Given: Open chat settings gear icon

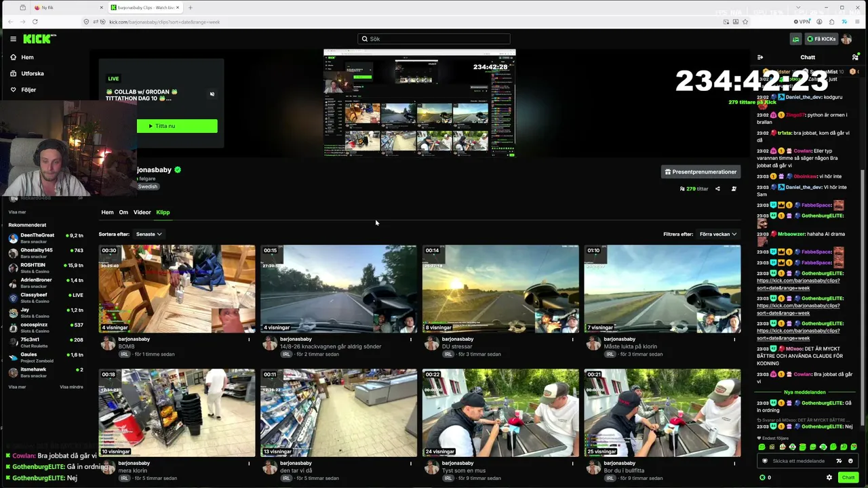Looking at the screenshot, I should click(x=829, y=478).
